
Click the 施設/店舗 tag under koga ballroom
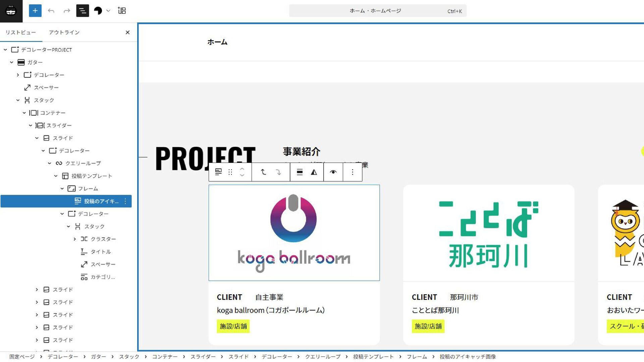233,326
